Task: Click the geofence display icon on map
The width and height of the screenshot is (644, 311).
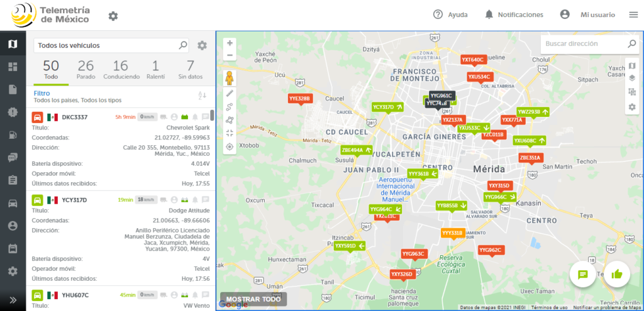Action: click(x=632, y=92)
